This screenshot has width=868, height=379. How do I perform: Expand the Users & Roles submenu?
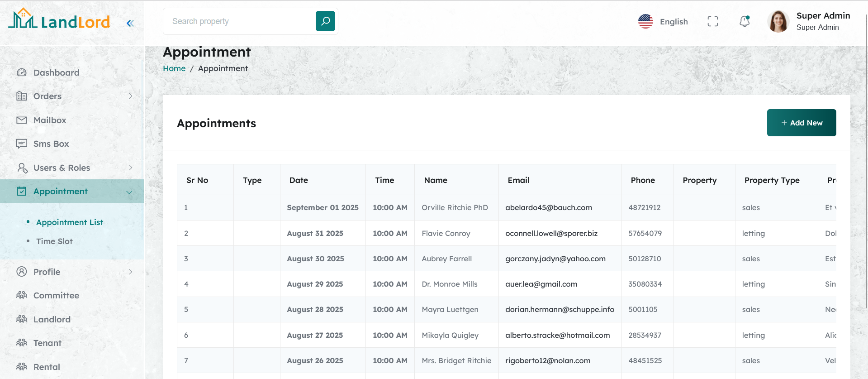pyautogui.click(x=130, y=168)
